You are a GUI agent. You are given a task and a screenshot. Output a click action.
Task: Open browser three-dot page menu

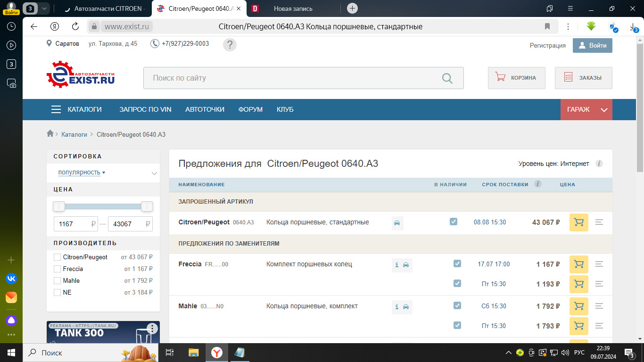coord(568,26)
